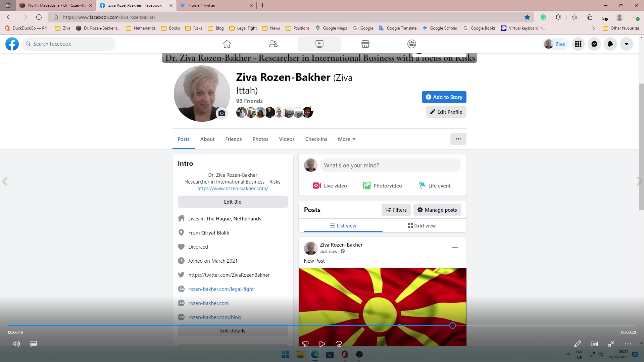Open Groups icon in top navigation

[x=412, y=44]
